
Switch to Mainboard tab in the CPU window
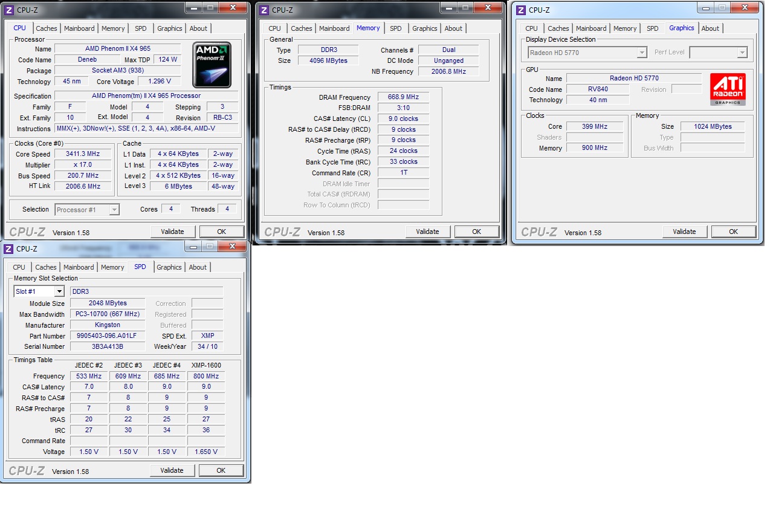tap(79, 28)
